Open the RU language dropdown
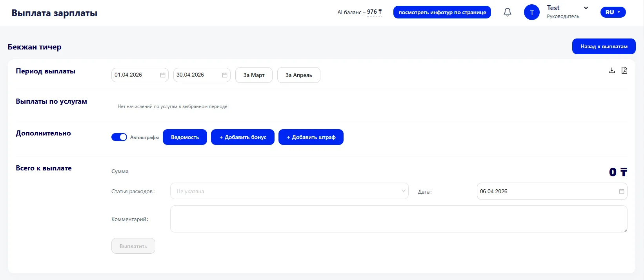Image resolution: width=644 pixels, height=280 pixels. pos(613,12)
